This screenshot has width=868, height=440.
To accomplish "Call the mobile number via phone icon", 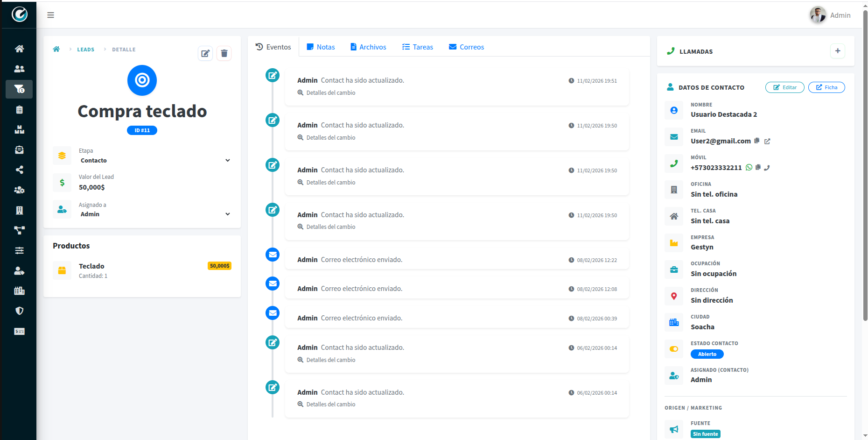I will pos(767,168).
